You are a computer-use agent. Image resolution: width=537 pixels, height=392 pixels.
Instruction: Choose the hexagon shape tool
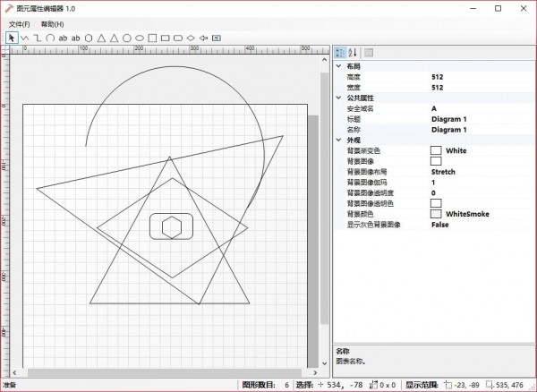coord(89,38)
